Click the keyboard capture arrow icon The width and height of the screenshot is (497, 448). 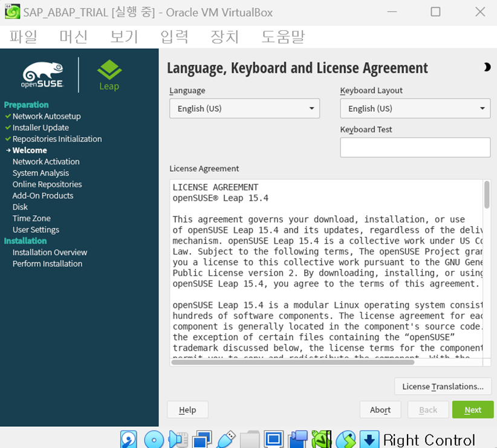[369, 440]
